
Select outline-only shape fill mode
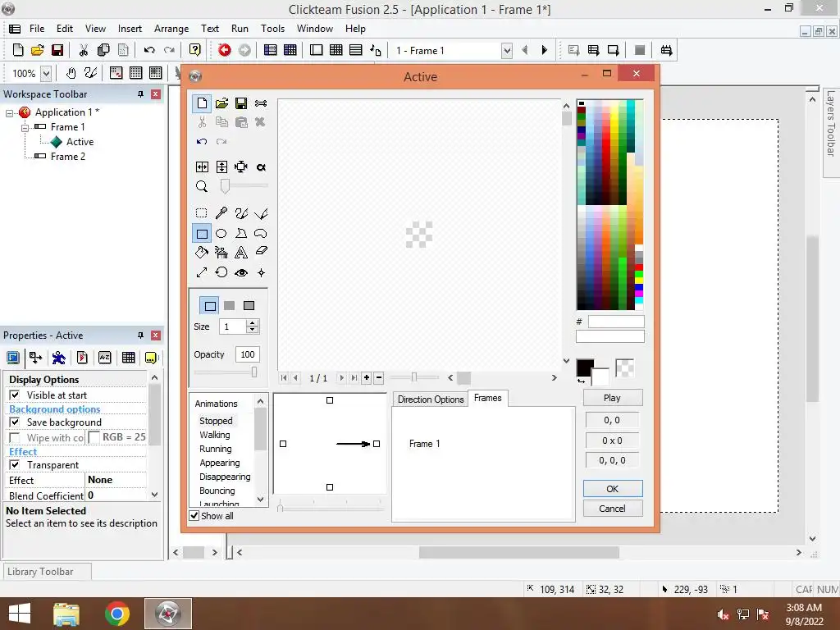coord(209,305)
